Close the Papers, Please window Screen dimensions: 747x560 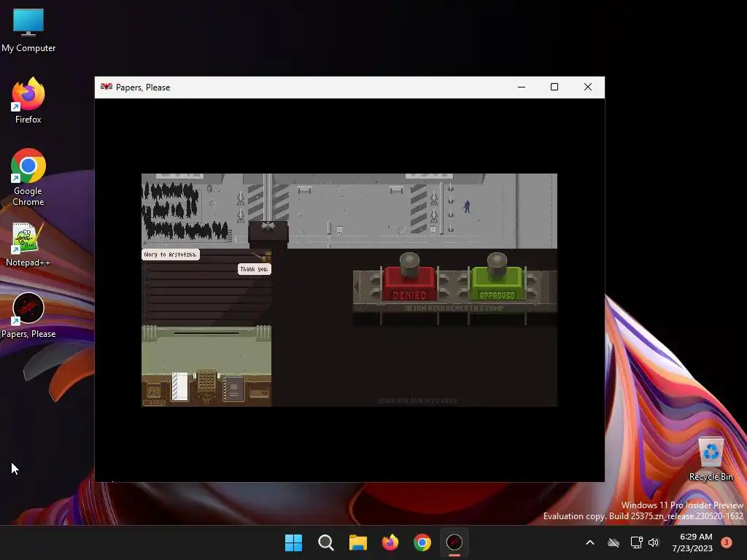[588, 87]
